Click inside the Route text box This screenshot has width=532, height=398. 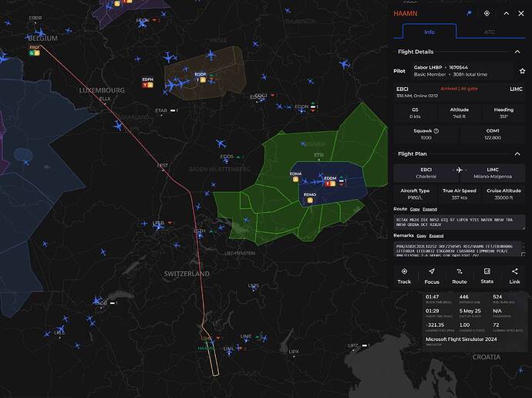pos(460,222)
